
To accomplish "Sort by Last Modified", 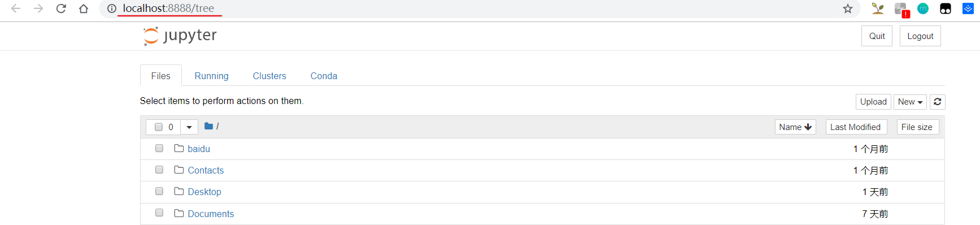I will (x=855, y=127).
